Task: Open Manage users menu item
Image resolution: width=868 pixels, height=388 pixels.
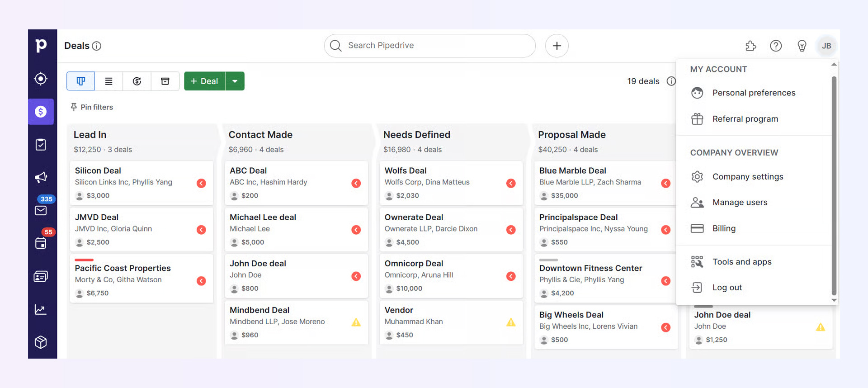Action: (x=754, y=202)
